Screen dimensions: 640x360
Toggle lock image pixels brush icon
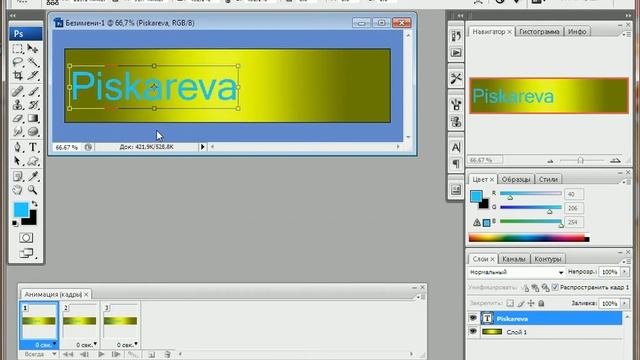click(x=521, y=303)
